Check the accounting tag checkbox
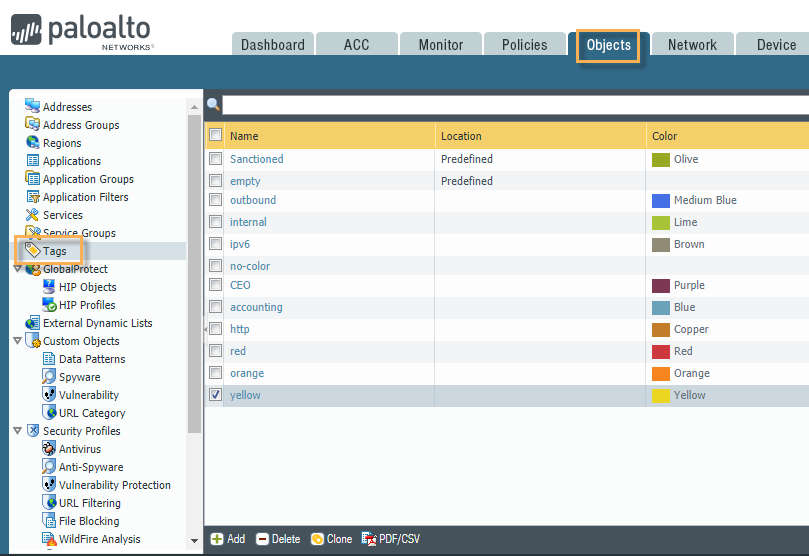This screenshot has width=809, height=556. coord(215,307)
